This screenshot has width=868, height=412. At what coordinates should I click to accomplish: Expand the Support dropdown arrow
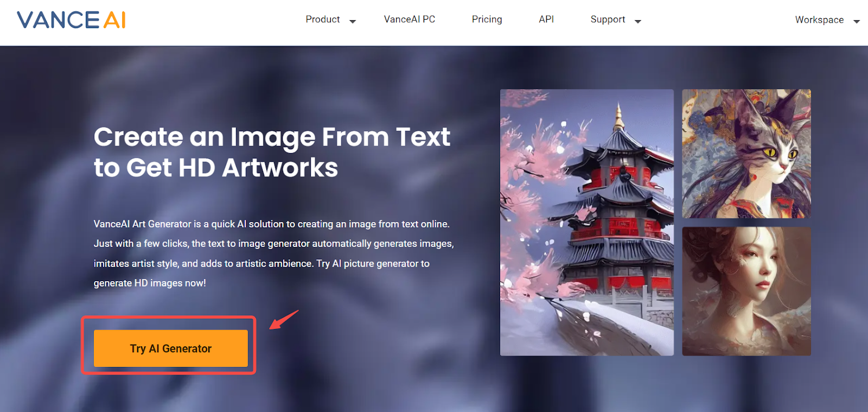click(638, 22)
